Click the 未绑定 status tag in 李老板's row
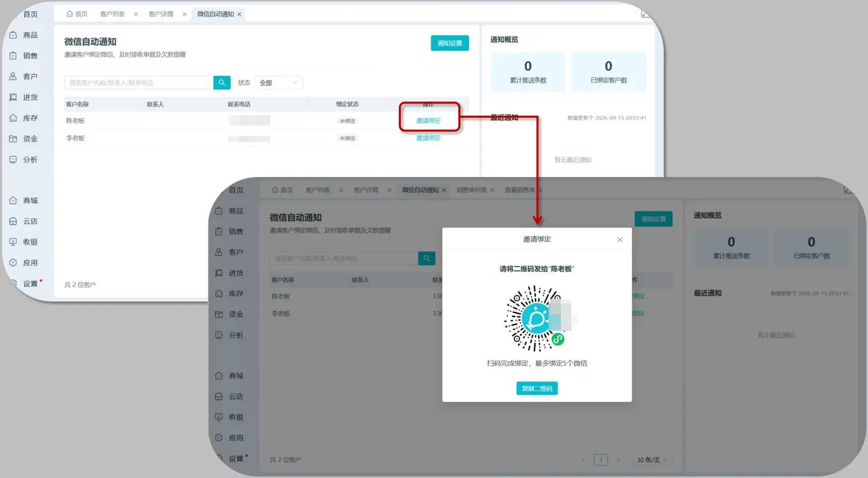This screenshot has height=478, width=868. pyautogui.click(x=348, y=138)
